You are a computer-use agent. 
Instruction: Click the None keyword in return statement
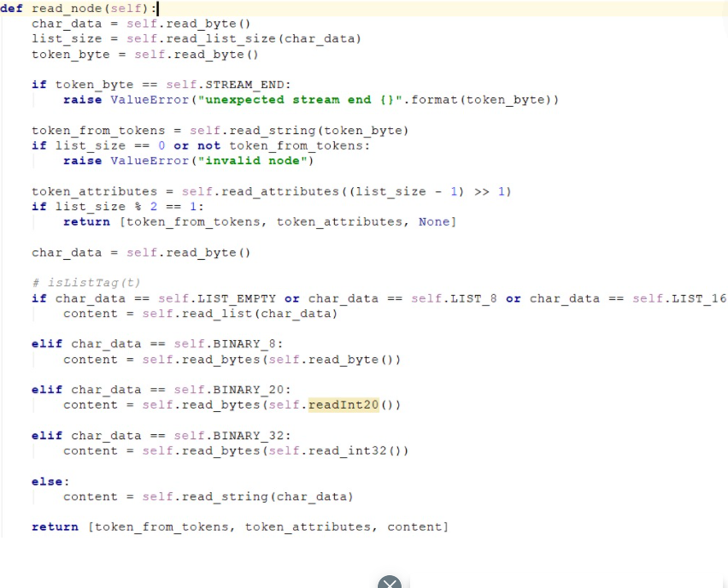pyautogui.click(x=434, y=222)
